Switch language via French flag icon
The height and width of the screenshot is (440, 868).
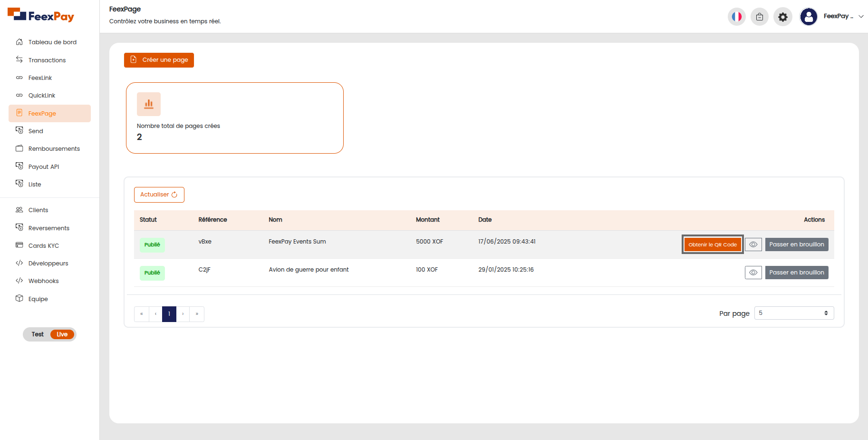[x=737, y=17]
